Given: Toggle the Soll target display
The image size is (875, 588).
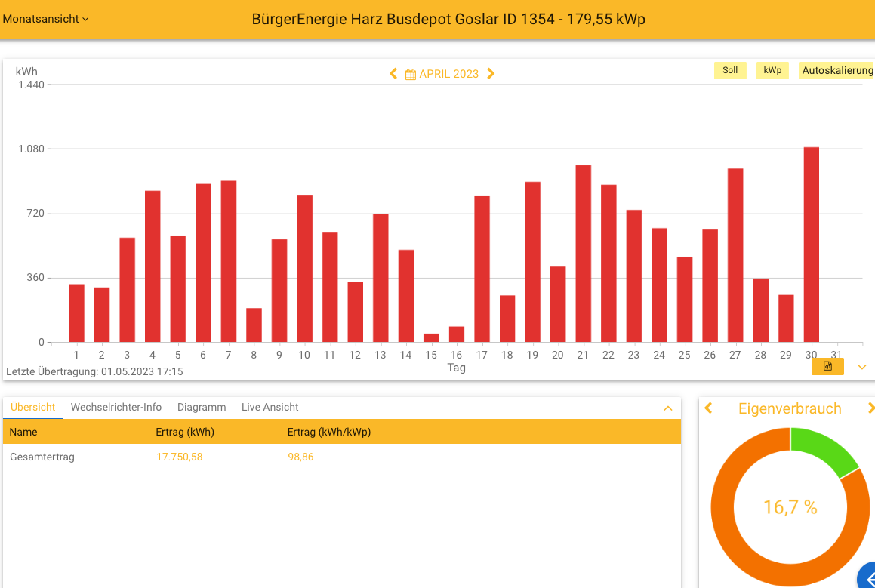Looking at the screenshot, I should pyautogui.click(x=730, y=70).
